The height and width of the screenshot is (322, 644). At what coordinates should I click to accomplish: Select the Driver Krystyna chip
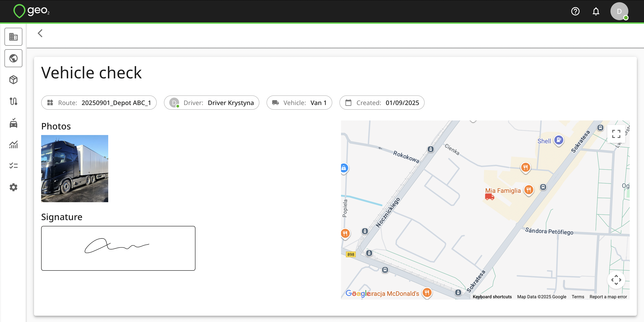212,103
